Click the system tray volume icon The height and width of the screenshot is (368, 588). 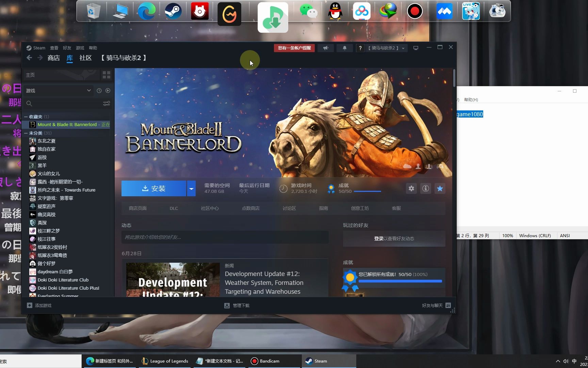(566, 361)
